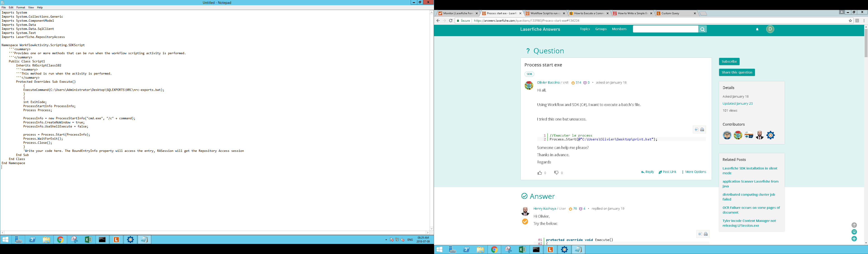Click the view source icon above the question code
Screen dimensions: 868x254
point(696,130)
